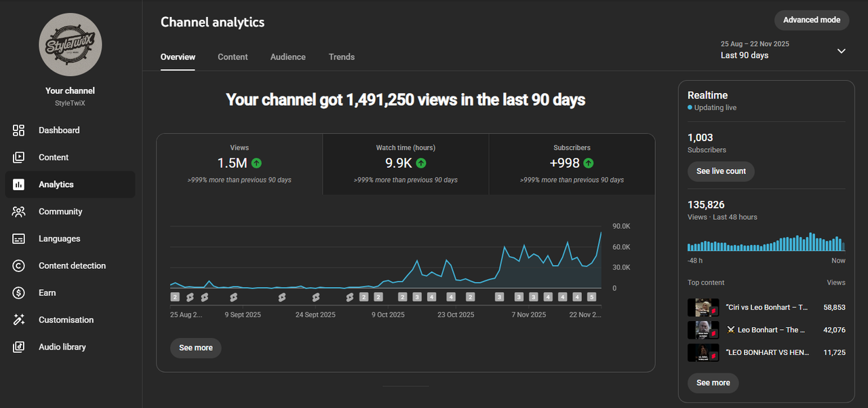Click the 7 Nov 2025 axis label

[528, 315]
